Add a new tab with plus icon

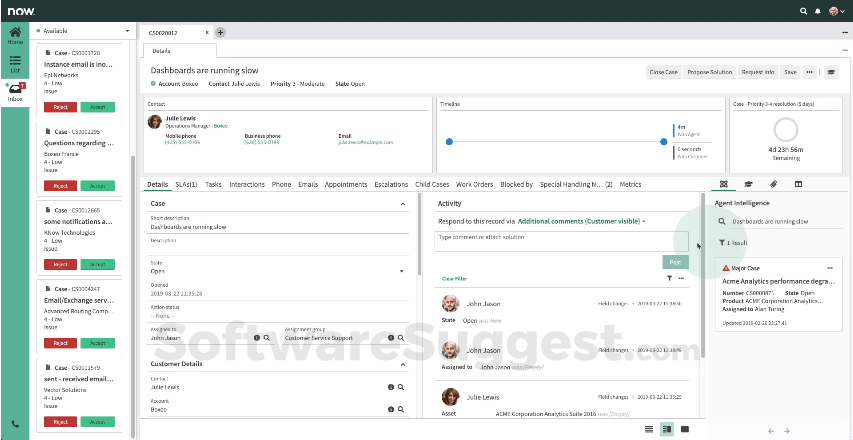(220, 32)
